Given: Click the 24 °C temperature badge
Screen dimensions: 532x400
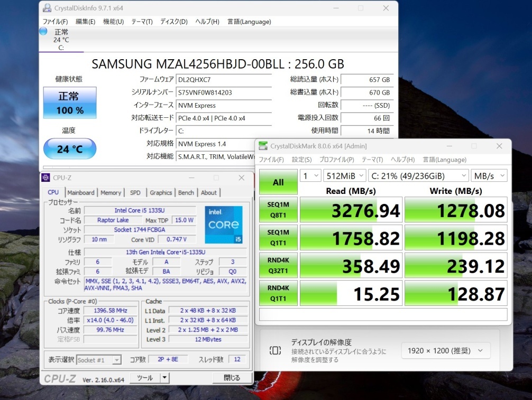Looking at the screenshot, I should (70, 149).
